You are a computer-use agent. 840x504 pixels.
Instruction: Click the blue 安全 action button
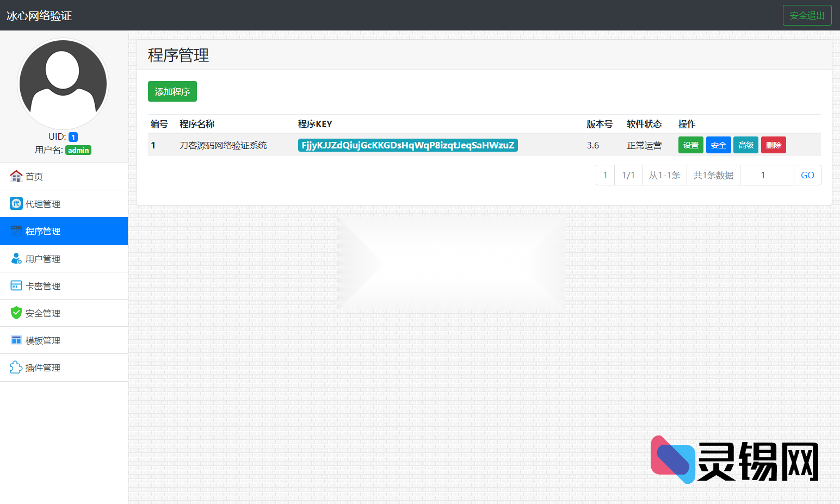tap(718, 145)
